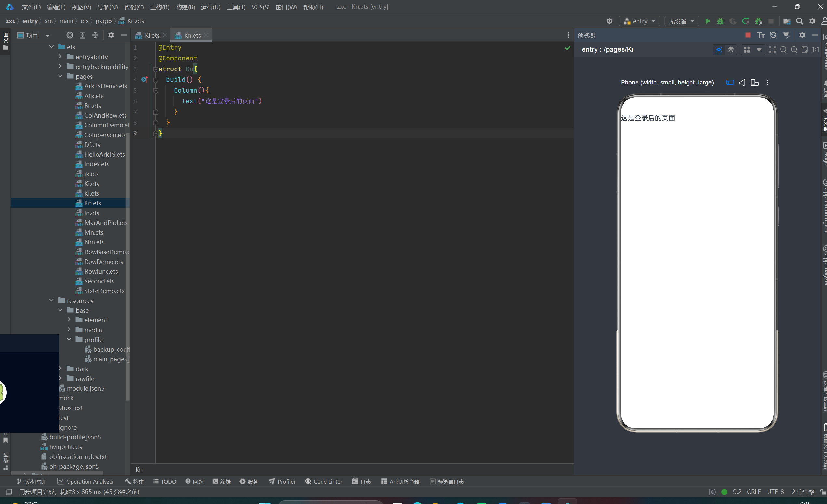Open project panel options gear
The height and width of the screenshot is (504, 827).
(111, 35)
